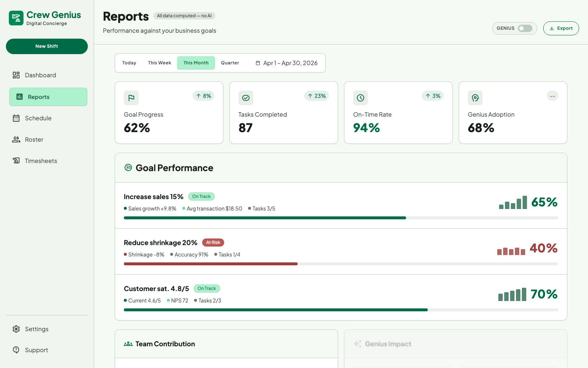Click the 23% increase badge

point(316,96)
